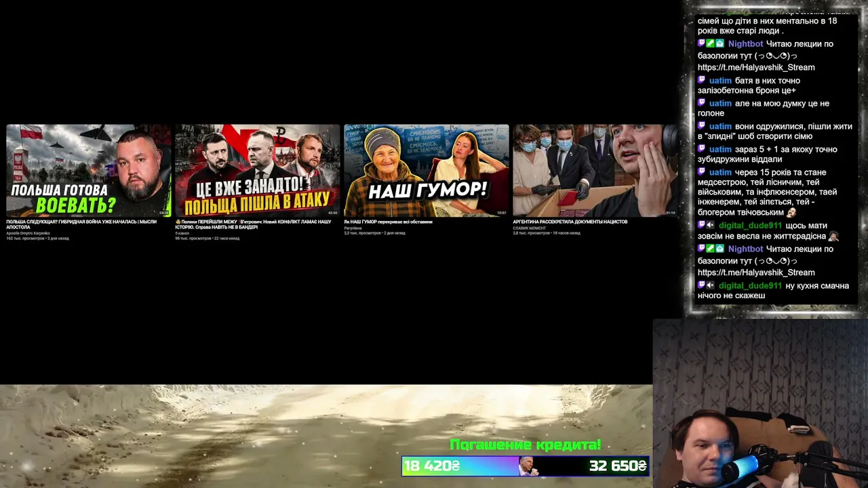Open the 'НАШ ГУМОР!' video thumbnail
The width and height of the screenshot is (868, 488).
tap(427, 170)
